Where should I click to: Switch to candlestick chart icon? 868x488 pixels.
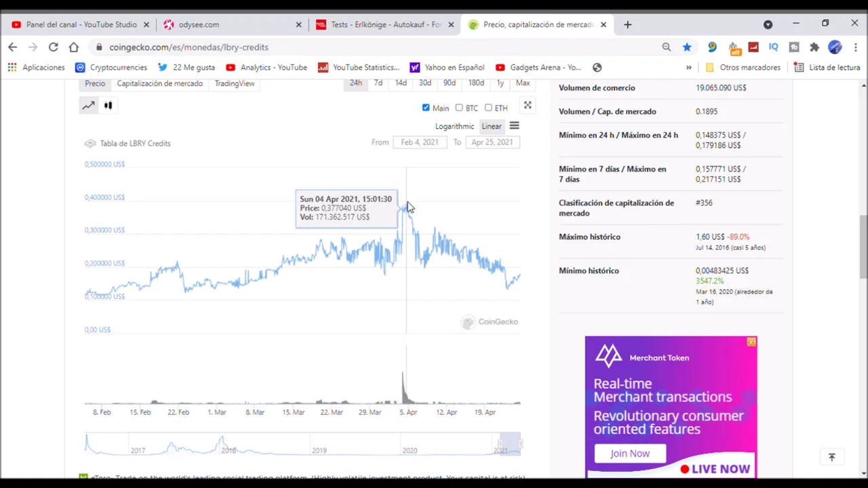108,105
